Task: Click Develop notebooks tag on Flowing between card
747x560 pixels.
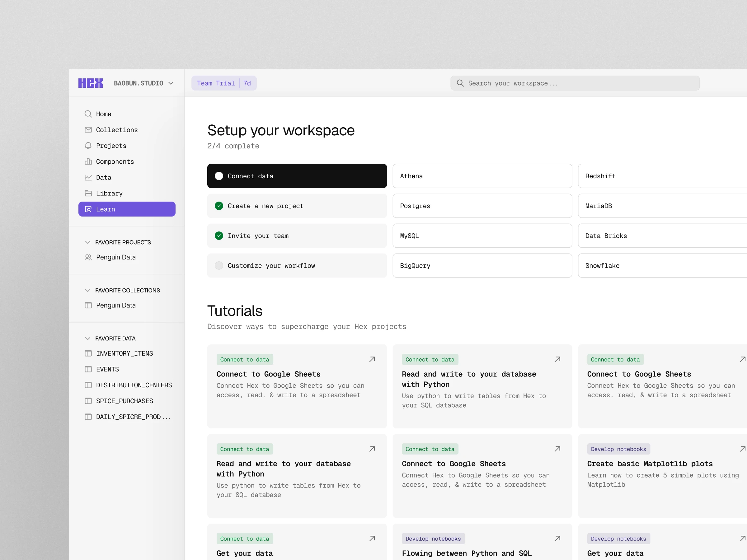Action: pos(433,539)
